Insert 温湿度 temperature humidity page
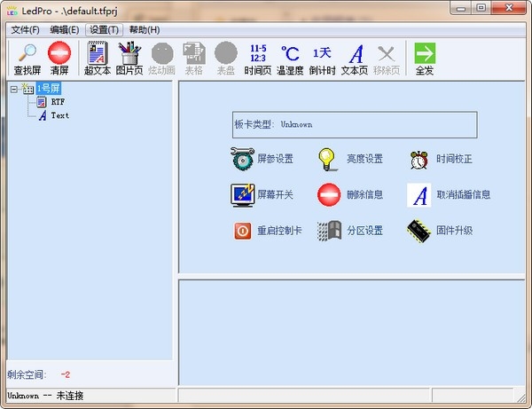Image resolution: width=532 pixels, height=409 pixels. (290, 59)
